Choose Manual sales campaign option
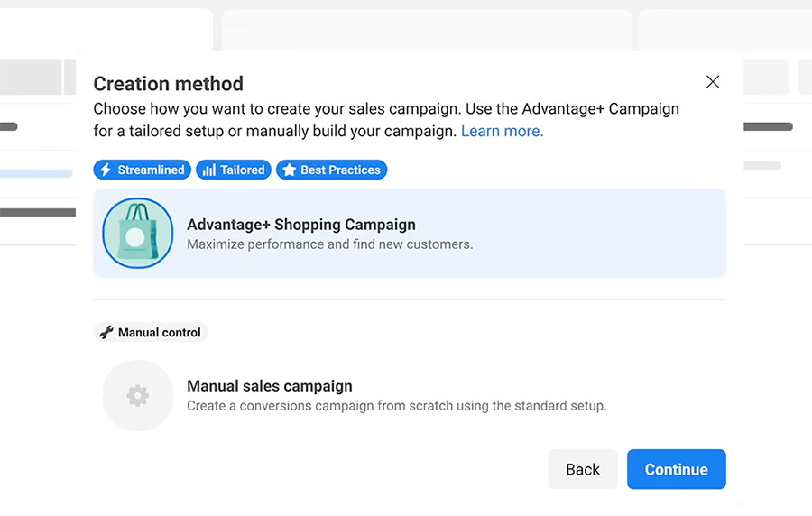 (410, 395)
